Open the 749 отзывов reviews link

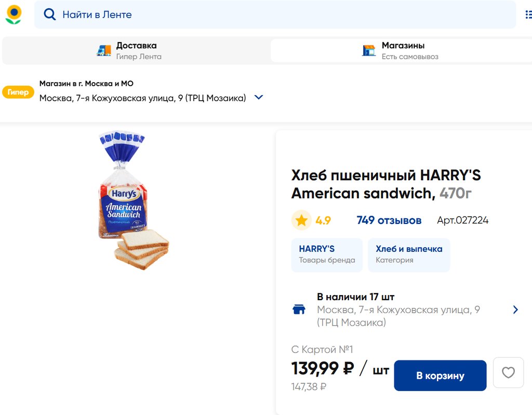click(389, 220)
